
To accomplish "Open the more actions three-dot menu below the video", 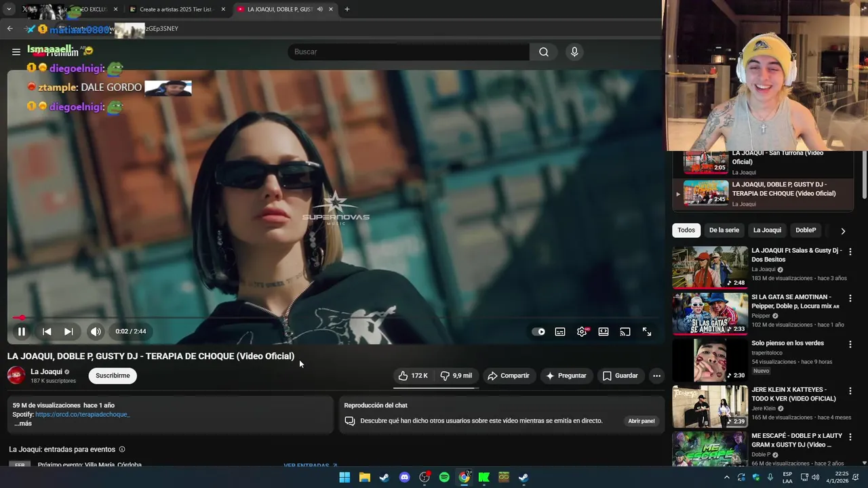I will 656,375.
